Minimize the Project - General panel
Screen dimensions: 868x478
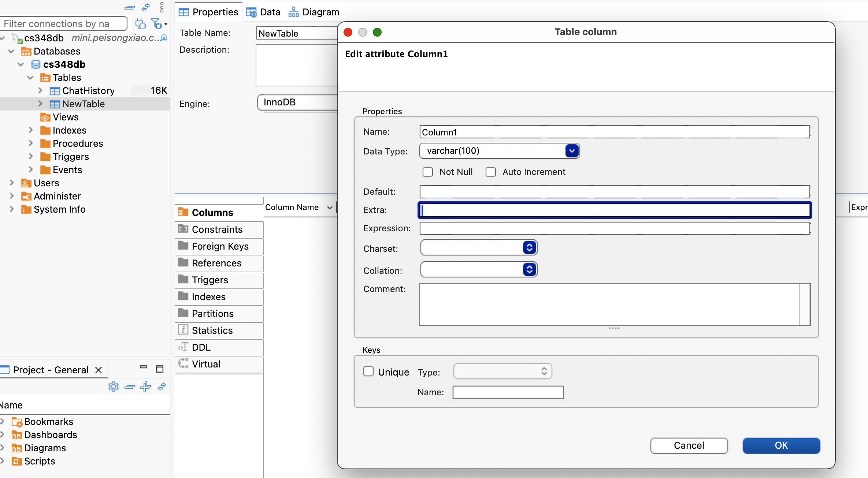point(144,367)
